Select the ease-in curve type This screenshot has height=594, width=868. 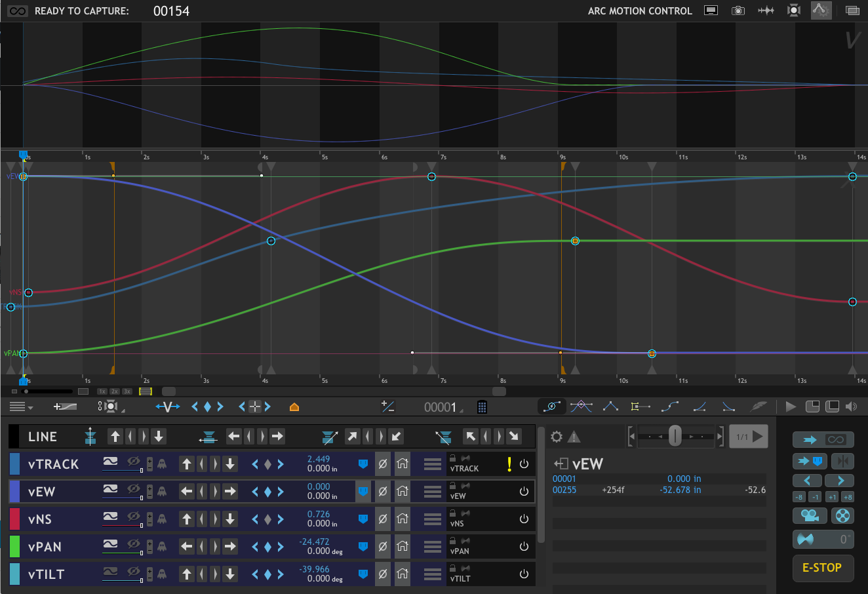700,407
